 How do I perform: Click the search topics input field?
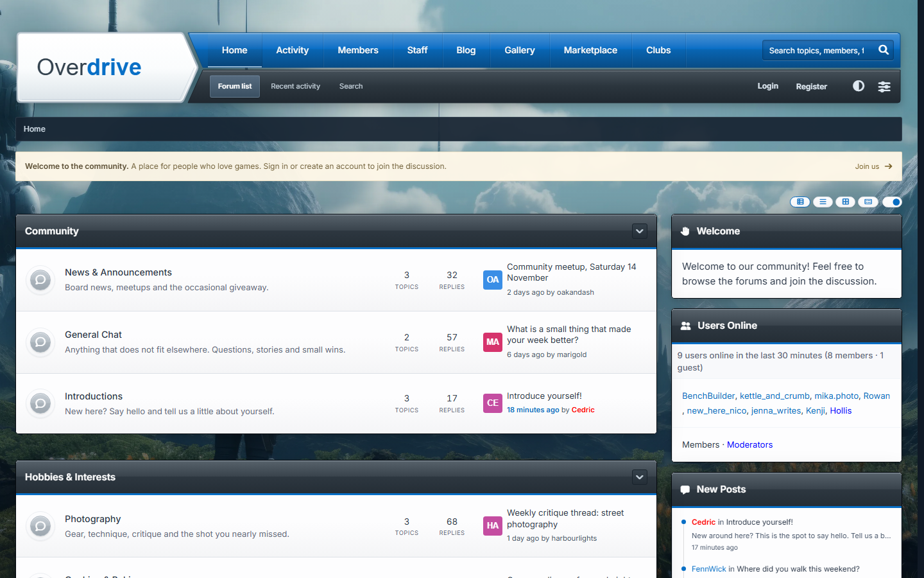[817, 50]
